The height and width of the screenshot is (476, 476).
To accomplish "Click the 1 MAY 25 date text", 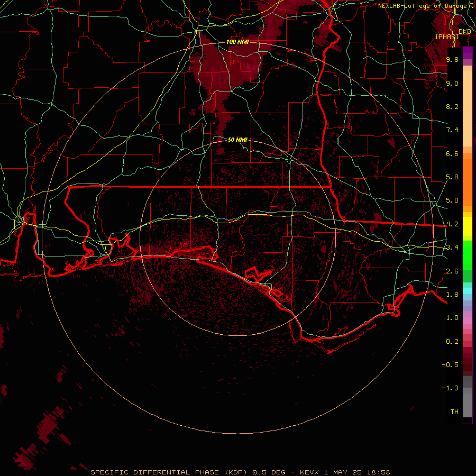I will (343, 472).
